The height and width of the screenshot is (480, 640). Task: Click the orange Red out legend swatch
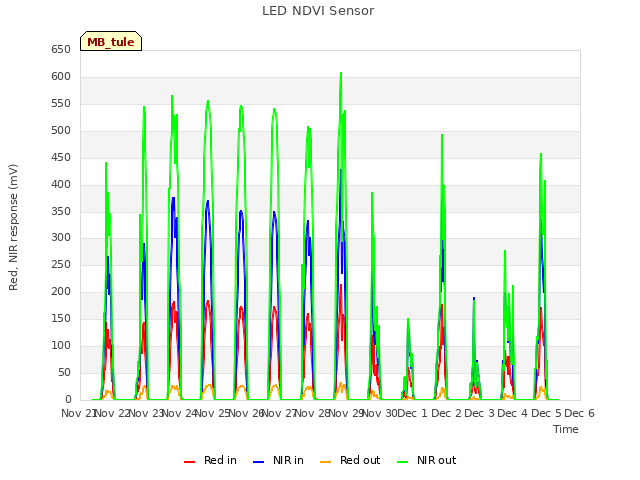pos(325,462)
